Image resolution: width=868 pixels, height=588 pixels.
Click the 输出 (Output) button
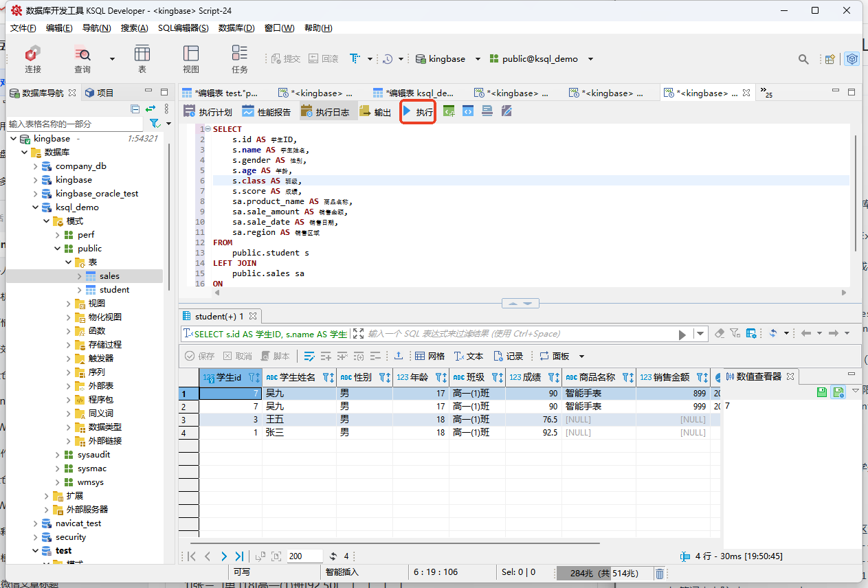(x=375, y=112)
